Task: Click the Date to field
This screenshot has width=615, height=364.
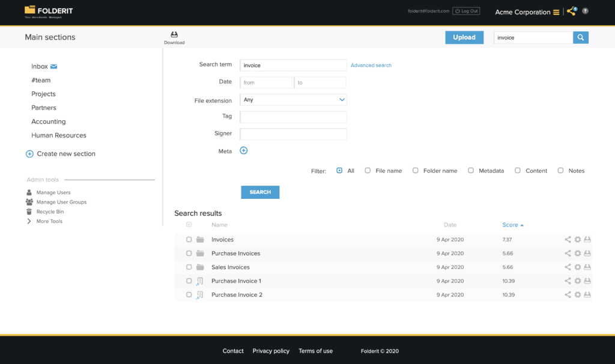Action: [x=320, y=82]
